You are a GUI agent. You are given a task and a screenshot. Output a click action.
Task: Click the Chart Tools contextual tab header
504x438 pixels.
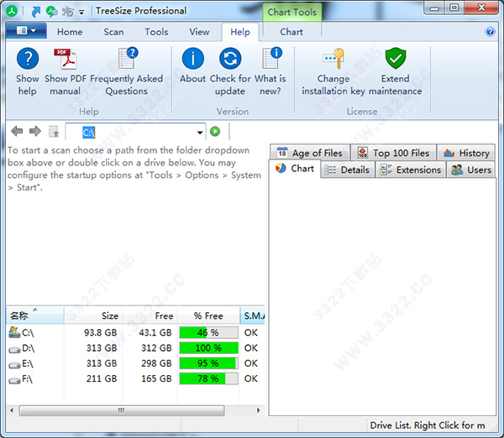(x=292, y=13)
